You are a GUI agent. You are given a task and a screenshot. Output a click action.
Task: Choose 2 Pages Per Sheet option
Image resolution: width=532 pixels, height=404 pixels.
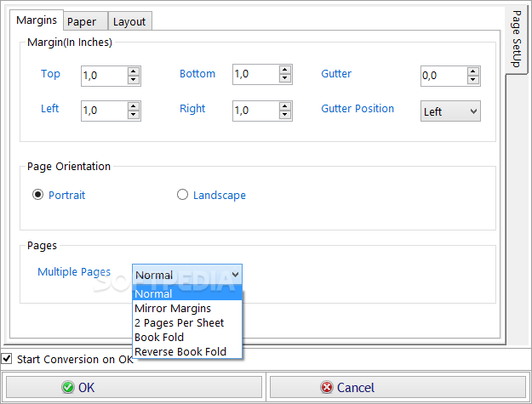(187, 322)
